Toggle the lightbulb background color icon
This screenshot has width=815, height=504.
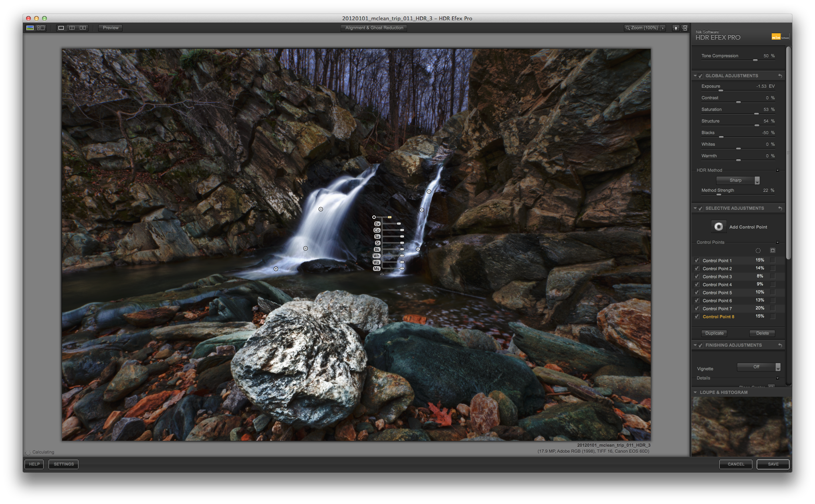pyautogui.click(x=676, y=28)
